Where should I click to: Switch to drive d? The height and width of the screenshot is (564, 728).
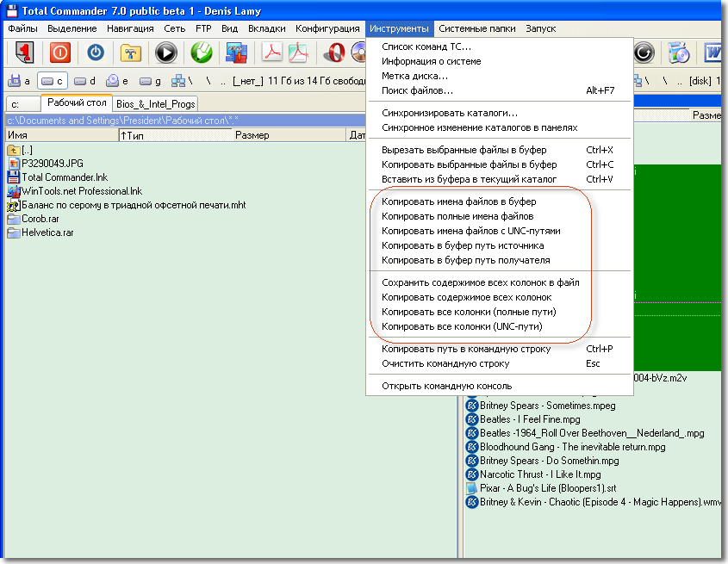(85, 81)
